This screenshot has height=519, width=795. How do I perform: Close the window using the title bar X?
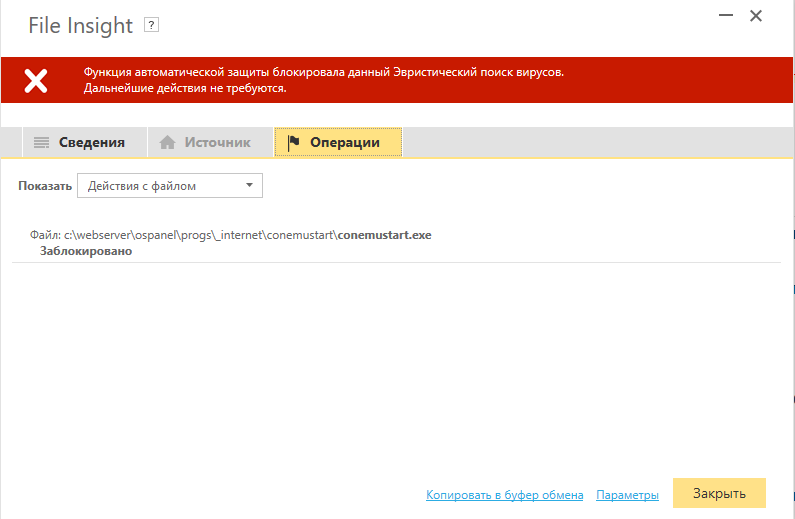pyautogui.click(x=756, y=16)
